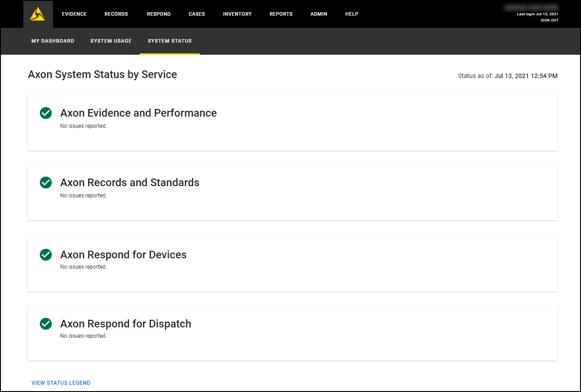Screen dimensions: 581x392
Task: Open the REPORTS menu
Action: coord(281,14)
